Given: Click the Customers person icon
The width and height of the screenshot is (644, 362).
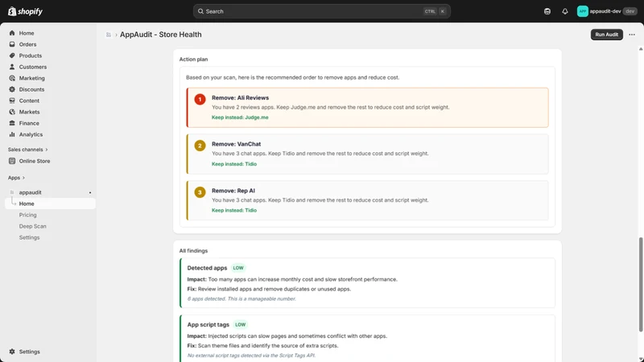Looking at the screenshot, I should 12,67.
